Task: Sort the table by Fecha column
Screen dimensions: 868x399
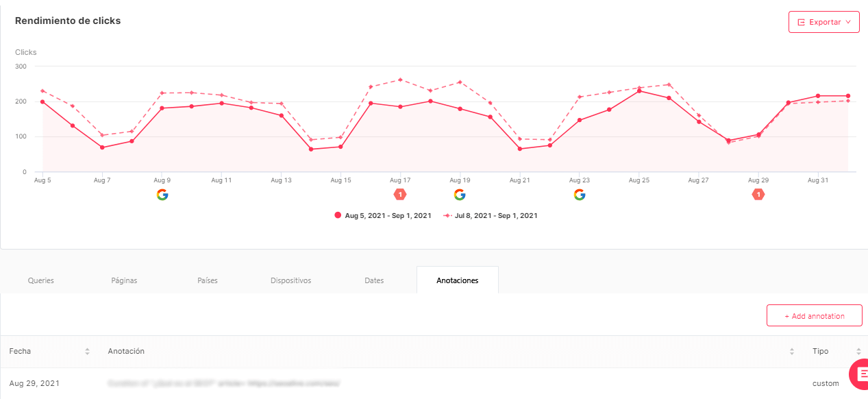Action: click(87, 351)
